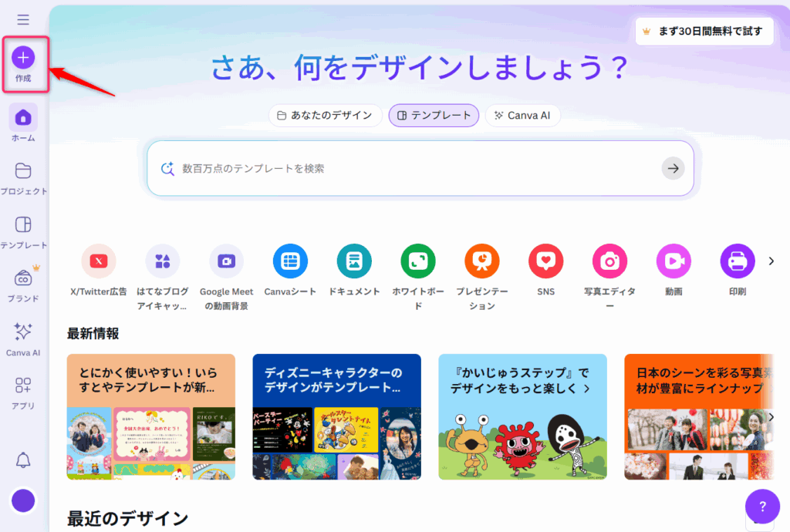Choose the ホワイトボード whiteboard icon
Image resolution: width=790 pixels, height=532 pixels.
pyautogui.click(x=418, y=261)
